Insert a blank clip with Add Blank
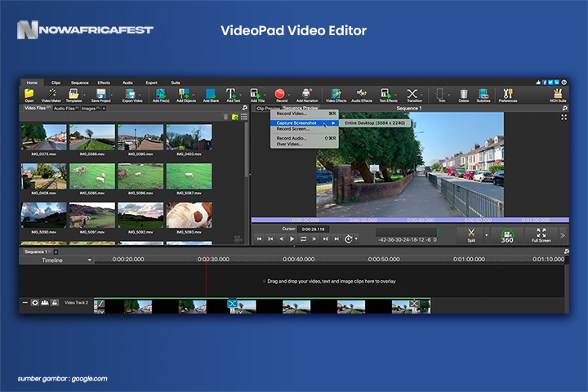 coord(211,95)
